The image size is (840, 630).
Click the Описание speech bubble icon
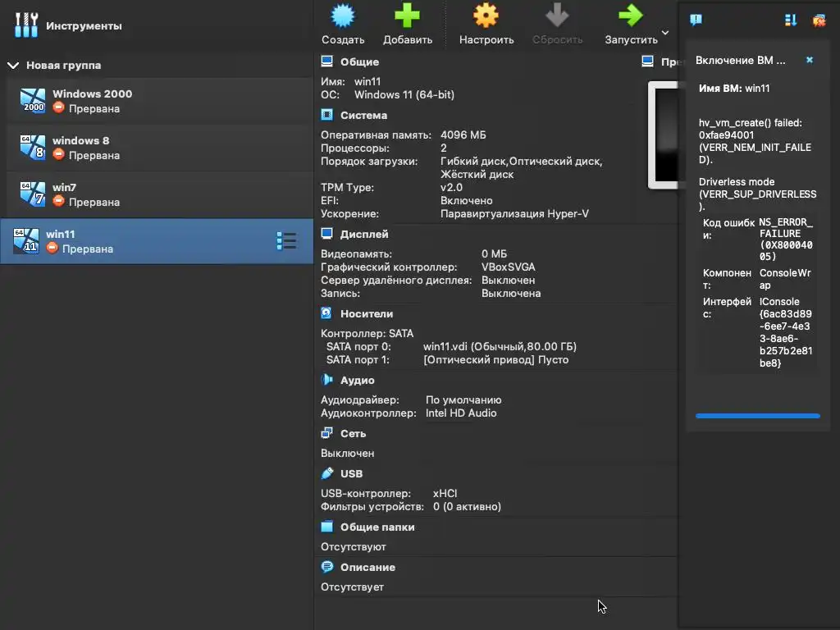[x=326, y=567]
